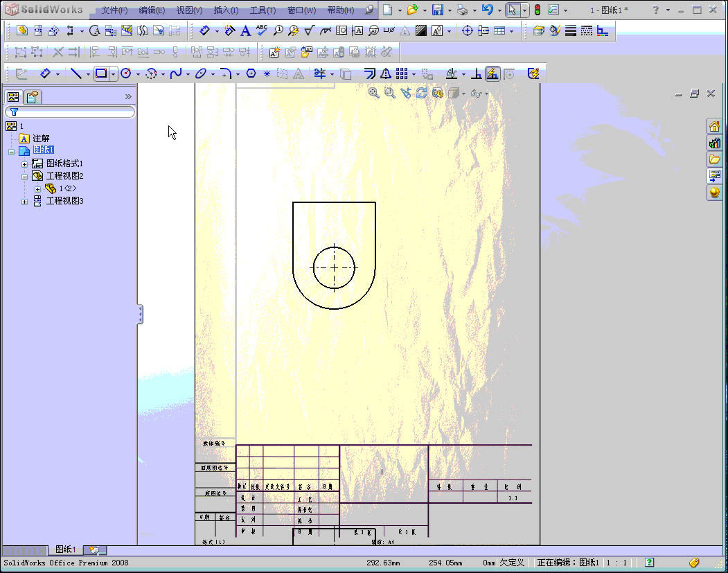This screenshot has width=728, height=573.
Task: Click the Print icon
Action: (x=462, y=10)
